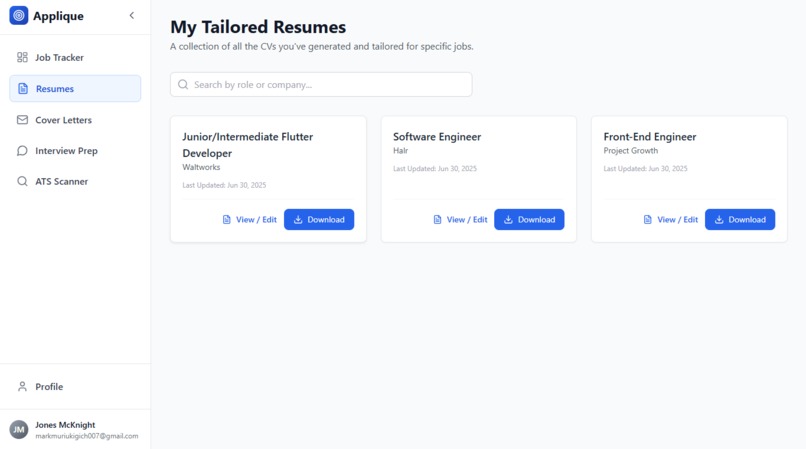Click the Cover Letters envelope icon
Image resolution: width=806 pixels, height=449 pixels.
[x=22, y=120]
